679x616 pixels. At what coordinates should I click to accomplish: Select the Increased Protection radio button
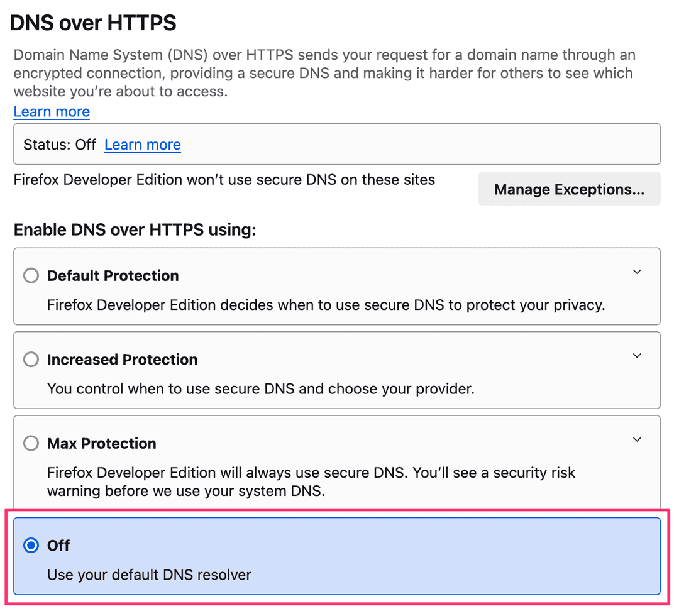[x=30, y=359]
